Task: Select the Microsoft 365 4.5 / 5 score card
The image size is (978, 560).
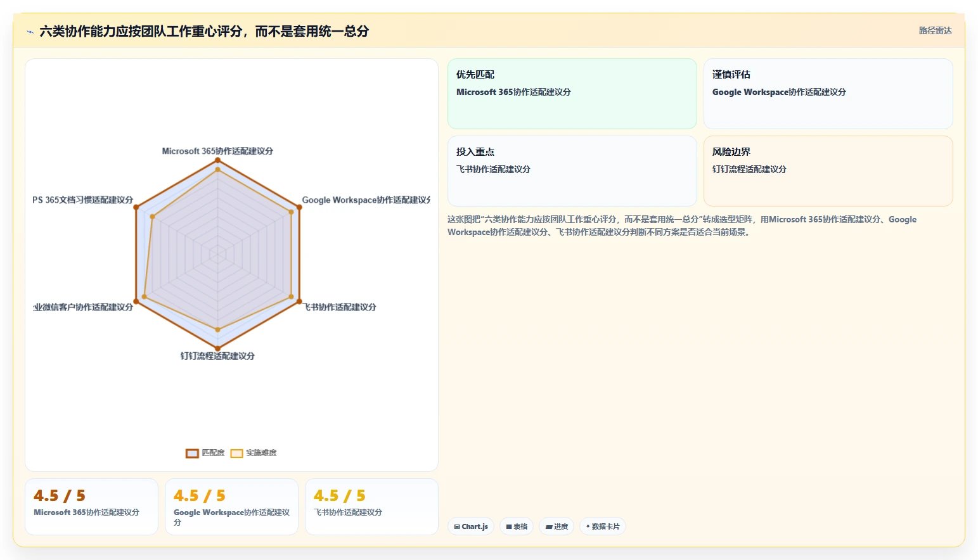Action: point(91,507)
